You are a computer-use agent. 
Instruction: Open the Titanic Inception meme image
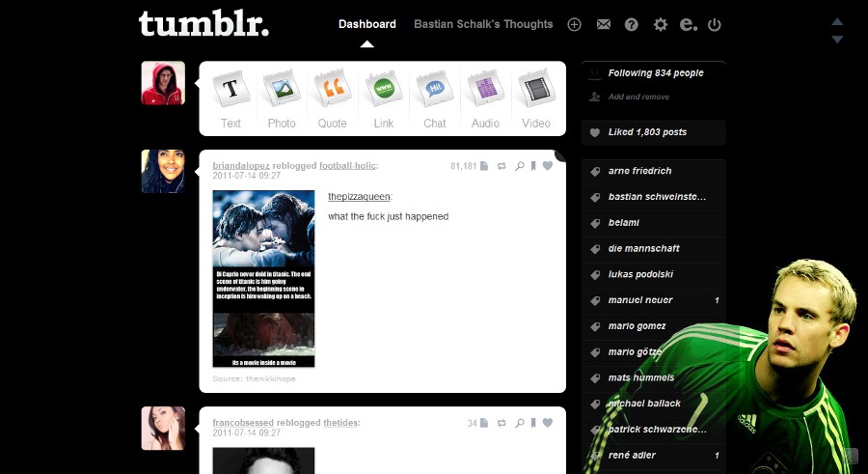(x=263, y=279)
